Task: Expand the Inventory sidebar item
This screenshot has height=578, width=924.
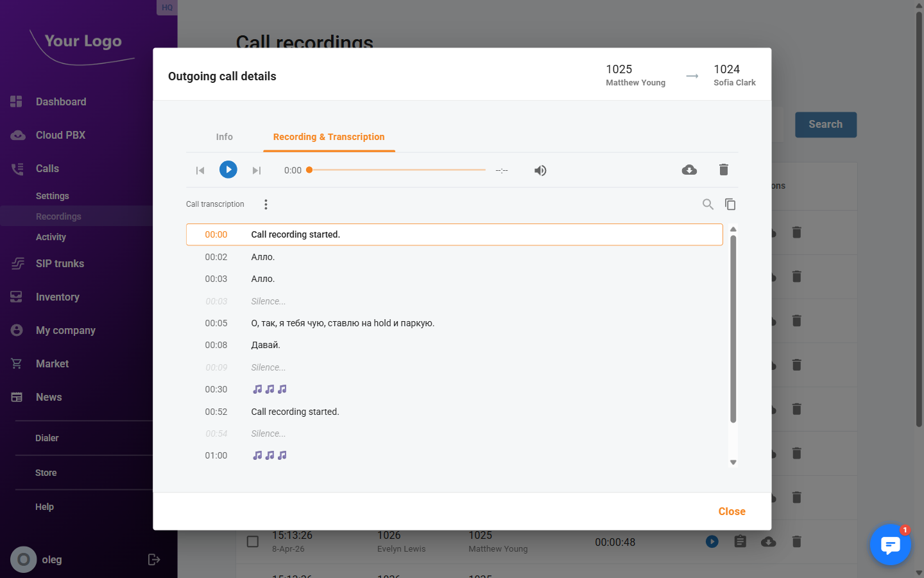Action: click(x=58, y=297)
